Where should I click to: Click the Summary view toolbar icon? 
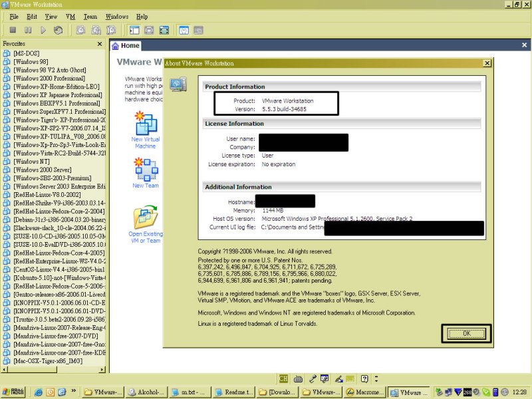[x=184, y=30]
